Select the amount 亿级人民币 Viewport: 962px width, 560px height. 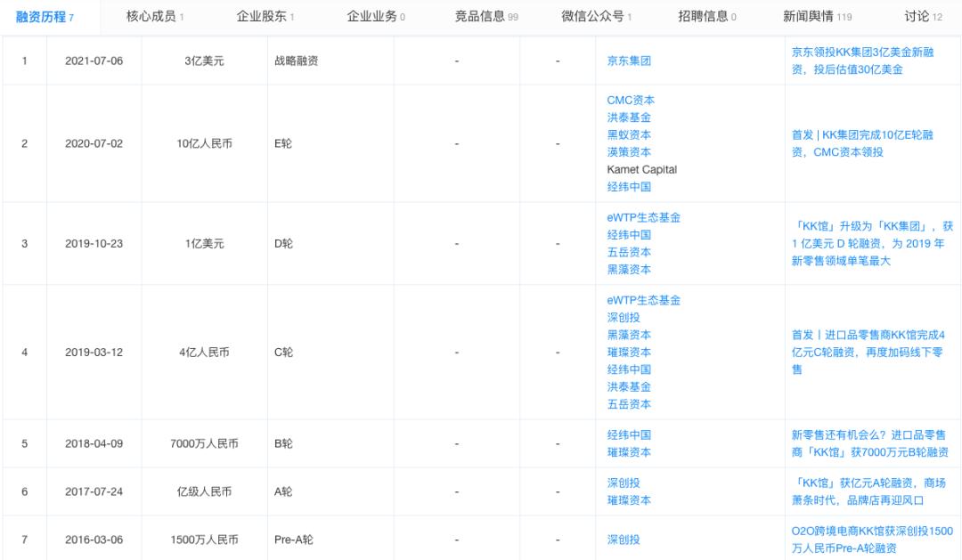[204, 491]
